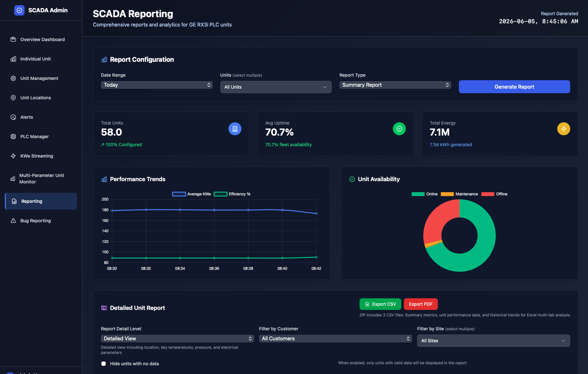
Task: Click the green check icon in Avg Uptime
Action: pyautogui.click(x=399, y=129)
